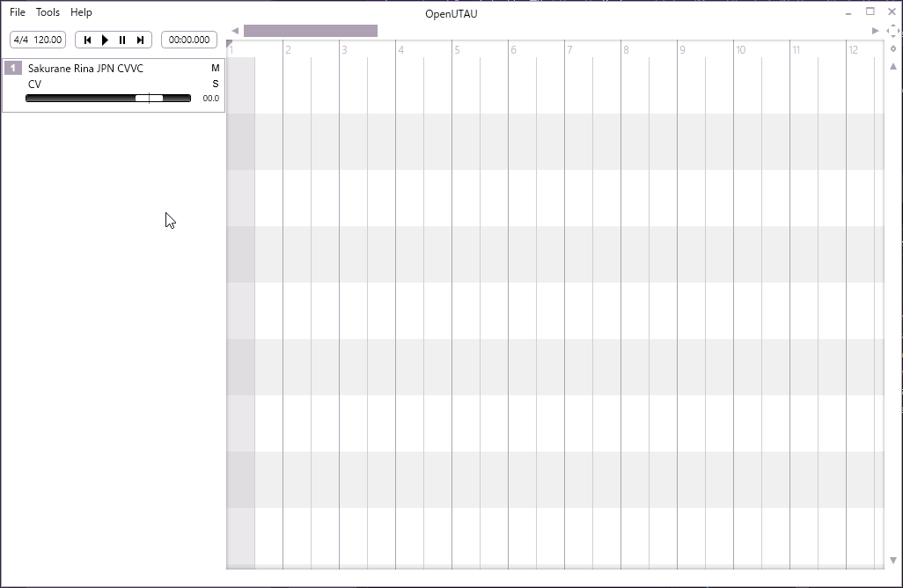
Task: Jump playback to the start
Action: point(87,40)
